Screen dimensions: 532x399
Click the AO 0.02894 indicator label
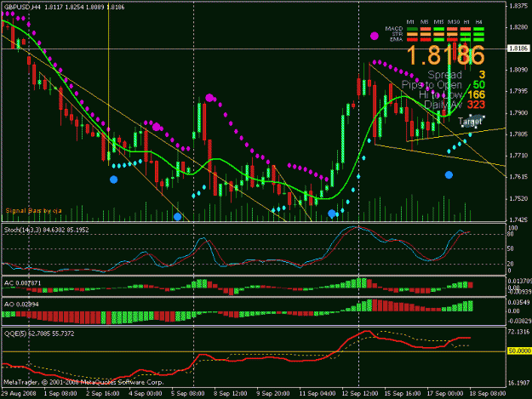(x=21, y=304)
